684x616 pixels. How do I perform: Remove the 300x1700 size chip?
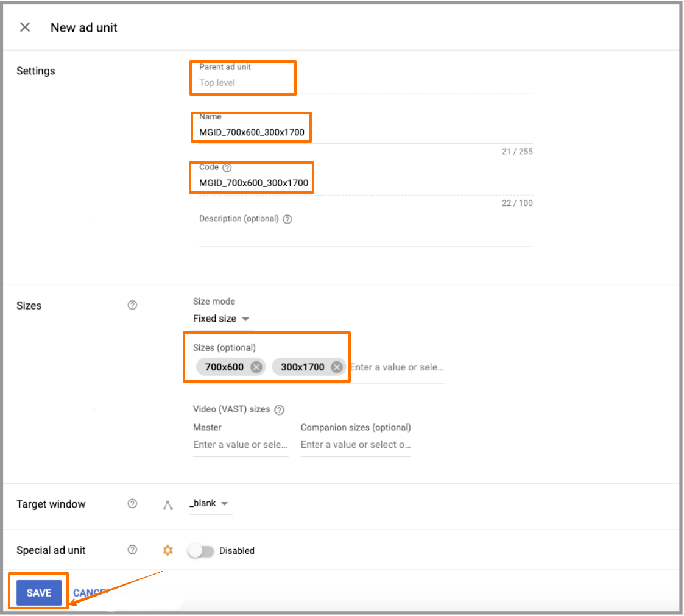point(336,367)
